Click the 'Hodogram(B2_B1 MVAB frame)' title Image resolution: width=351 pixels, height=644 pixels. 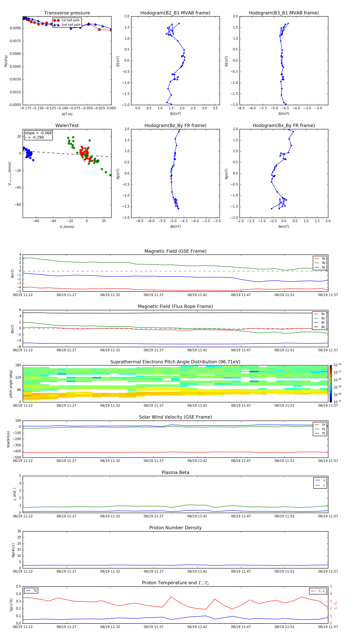pyautogui.click(x=175, y=13)
